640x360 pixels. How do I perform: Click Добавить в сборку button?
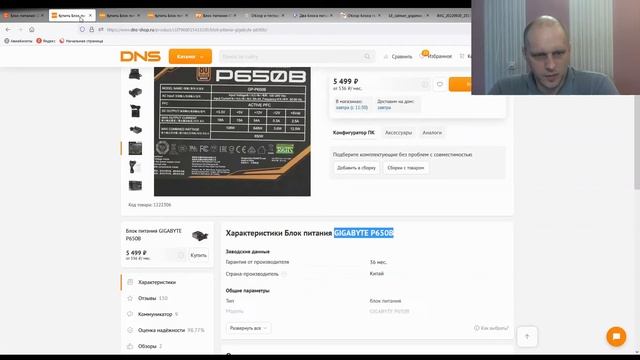coord(356,168)
